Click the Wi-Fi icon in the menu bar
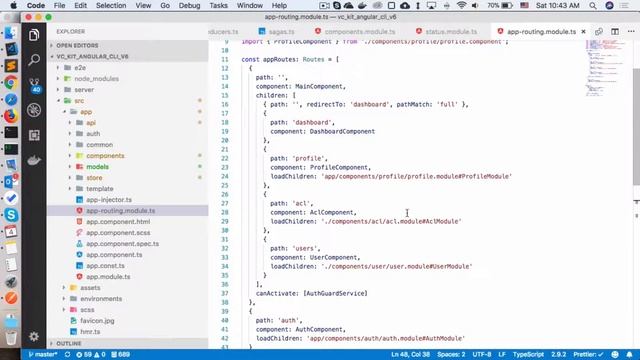640x360 pixels. (462, 6)
